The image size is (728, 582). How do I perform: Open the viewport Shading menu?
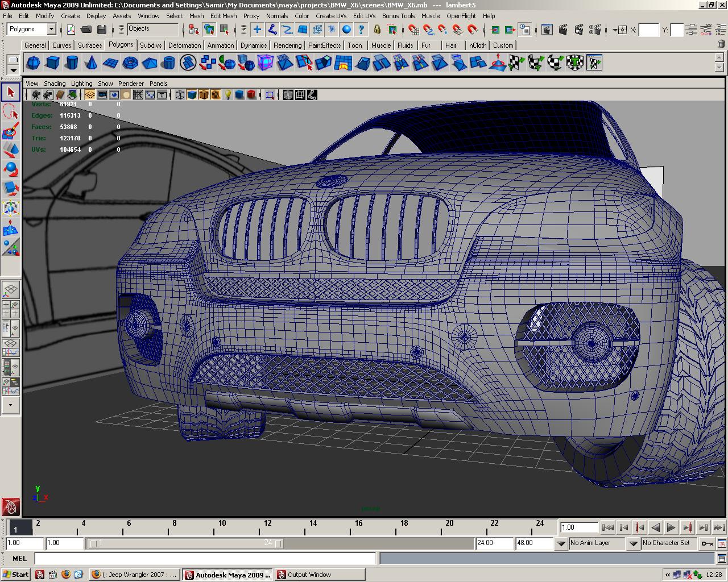click(55, 84)
